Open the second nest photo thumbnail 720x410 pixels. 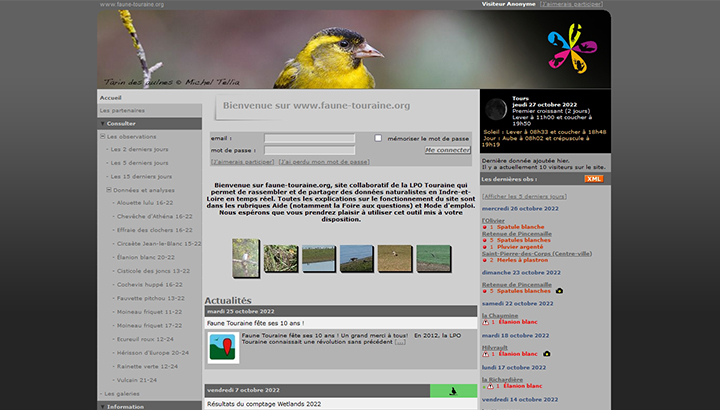point(280,258)
